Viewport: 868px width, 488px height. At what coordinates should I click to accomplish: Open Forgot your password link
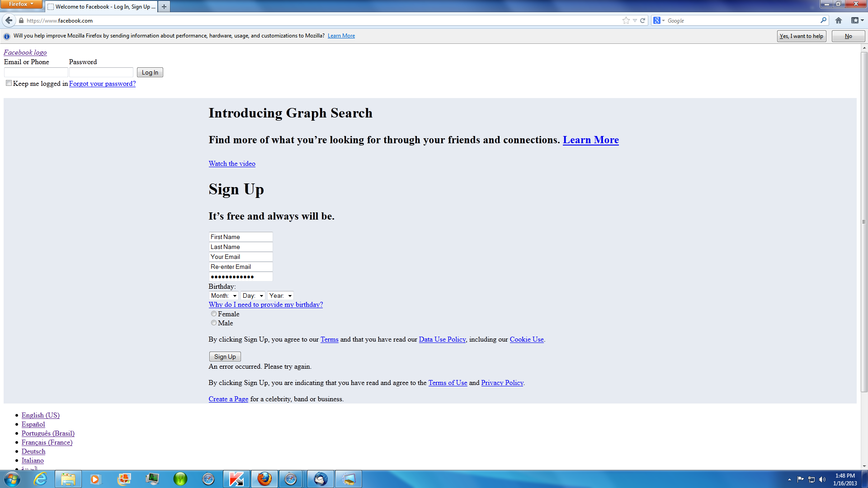pyautogui.click(x=102, y=84)
